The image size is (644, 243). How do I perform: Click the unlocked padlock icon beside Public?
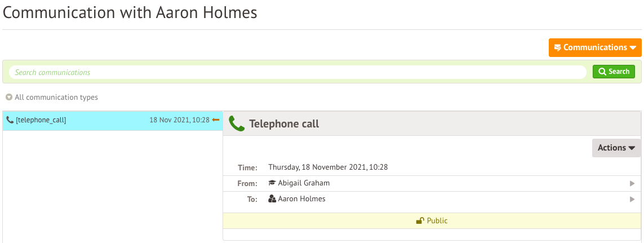pos(420,221)
